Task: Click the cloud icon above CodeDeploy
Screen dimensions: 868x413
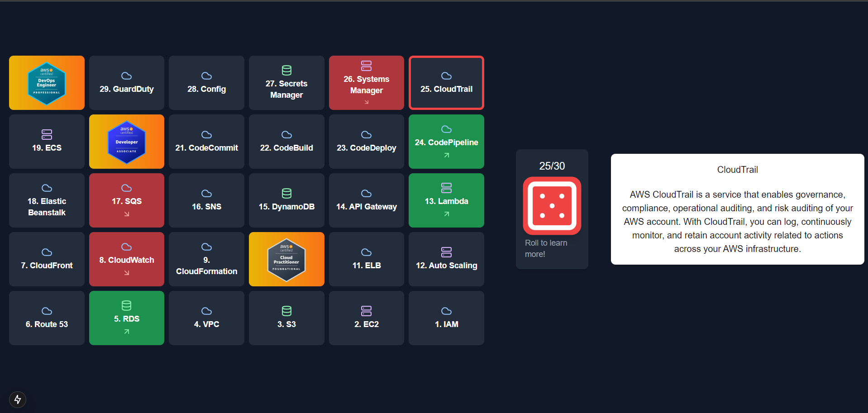Action: [x=367, y=134]
